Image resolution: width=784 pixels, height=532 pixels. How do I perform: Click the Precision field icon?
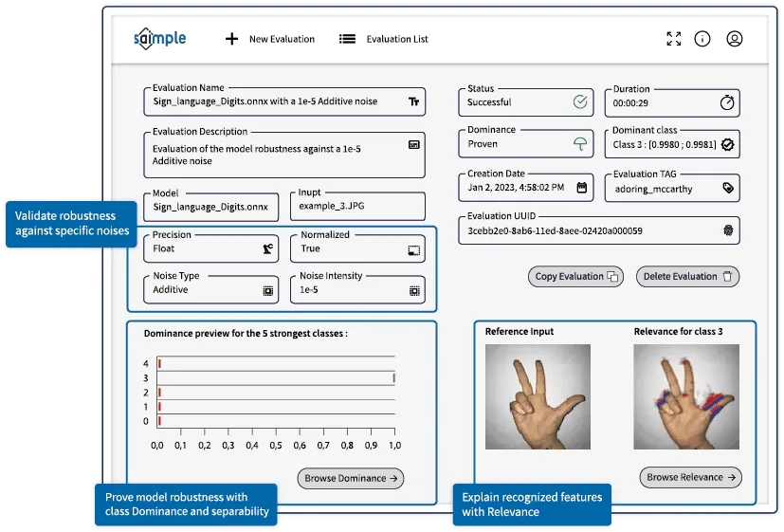coord(268,248)
